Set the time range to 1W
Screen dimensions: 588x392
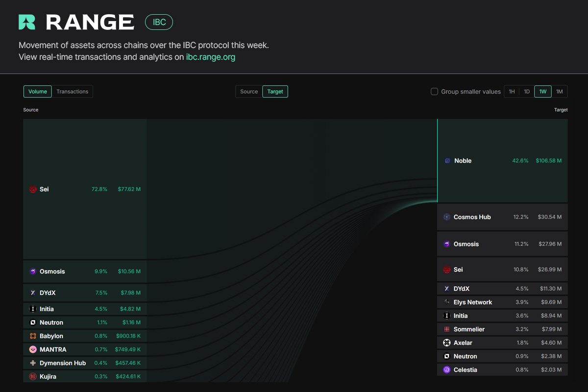click(543, 92)
